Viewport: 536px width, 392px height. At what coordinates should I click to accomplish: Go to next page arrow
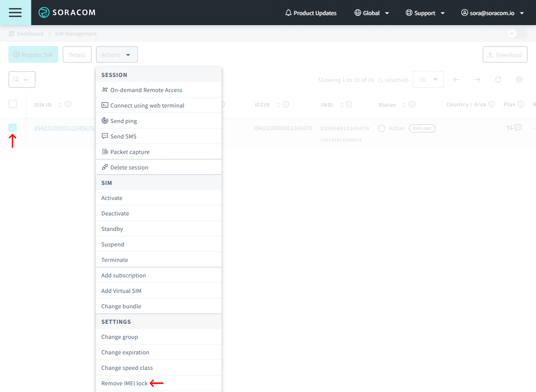(477, 79)
